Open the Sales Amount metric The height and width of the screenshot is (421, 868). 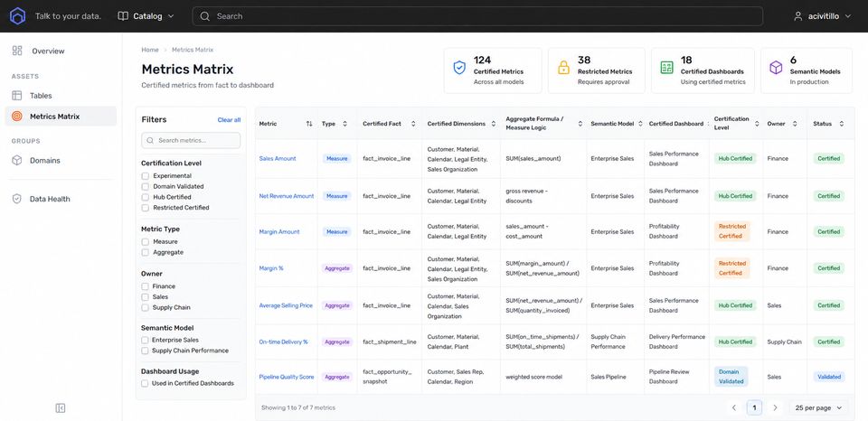point(278,159)
